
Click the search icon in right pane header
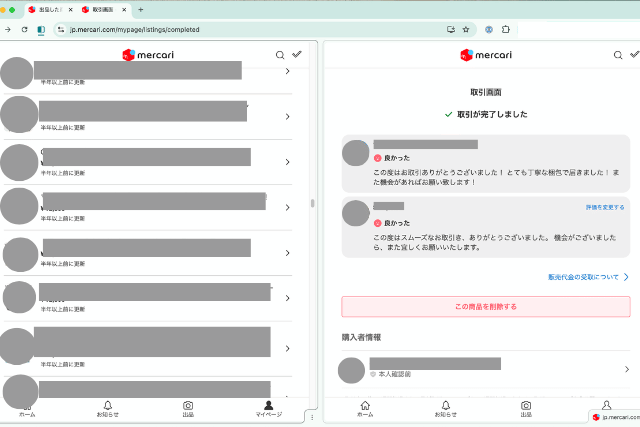[604, 55]
